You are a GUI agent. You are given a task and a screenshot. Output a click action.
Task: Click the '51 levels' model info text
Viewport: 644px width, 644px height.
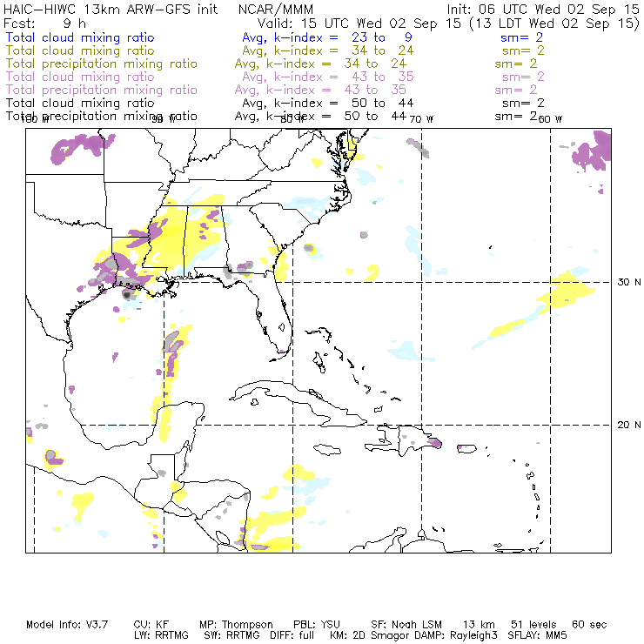pos(533,625)
